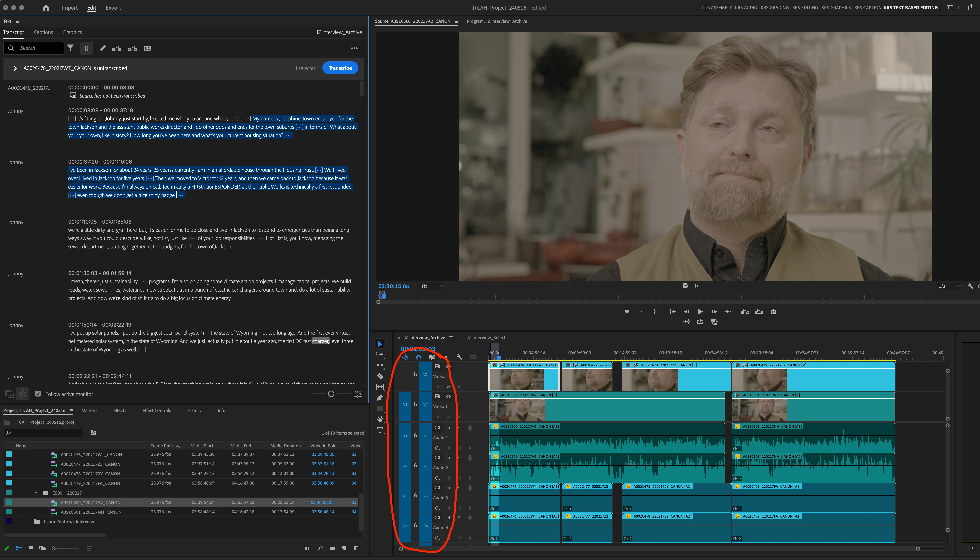Mute the Audio 1 track

click(448, 428)
